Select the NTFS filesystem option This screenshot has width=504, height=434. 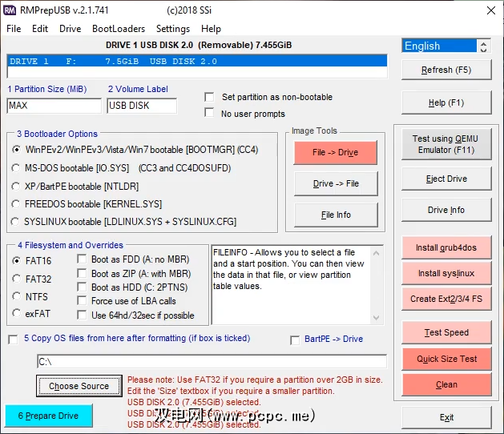click(17, 296)
